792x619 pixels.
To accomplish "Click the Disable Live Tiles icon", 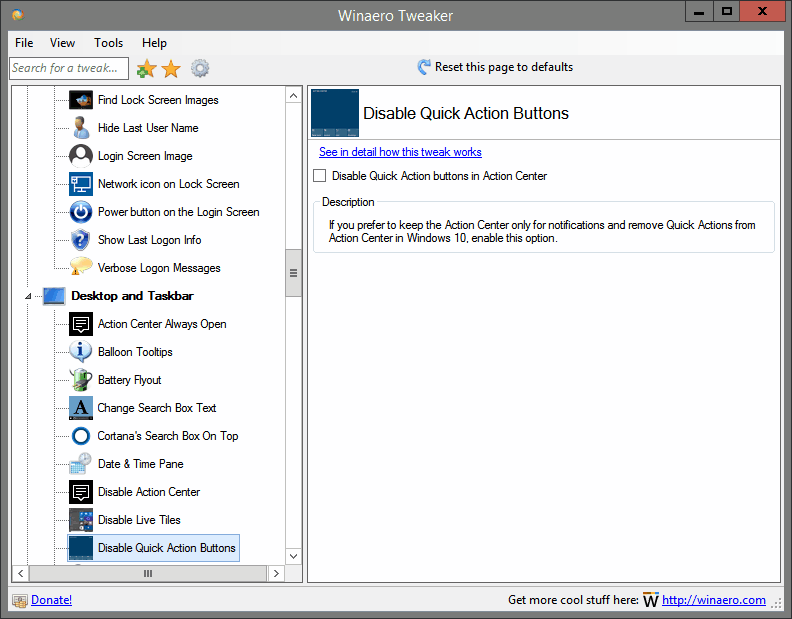I will [81, 520].
